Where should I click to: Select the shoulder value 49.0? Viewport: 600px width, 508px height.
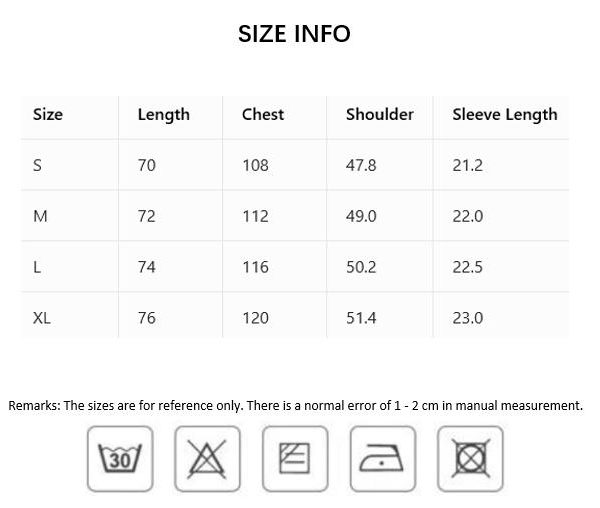click(361, 216)
